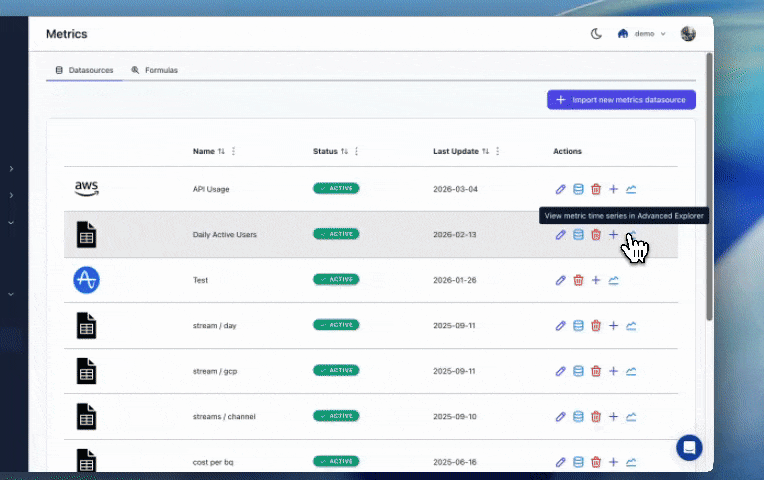The width and height of the screenshot is (764, 480).
Task: Delete the cost per bq datasource
Action: pyautogui.click(x=595, y=462)
